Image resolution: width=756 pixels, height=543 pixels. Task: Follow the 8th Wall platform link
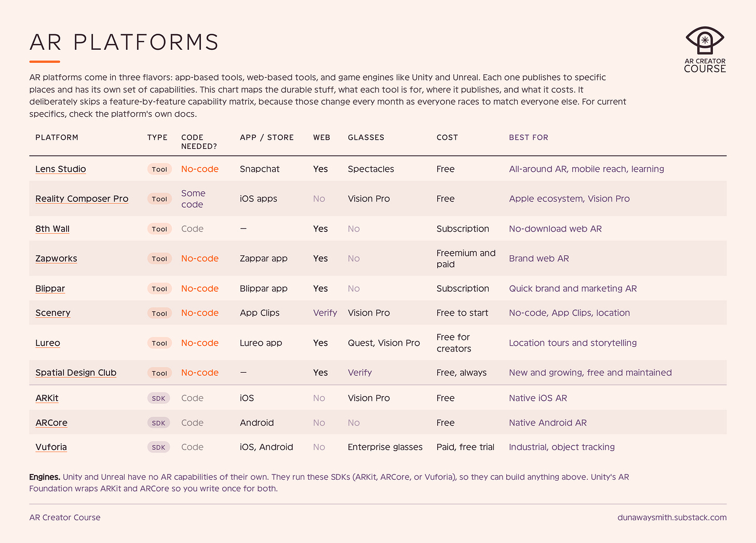[x=52, y=229]
